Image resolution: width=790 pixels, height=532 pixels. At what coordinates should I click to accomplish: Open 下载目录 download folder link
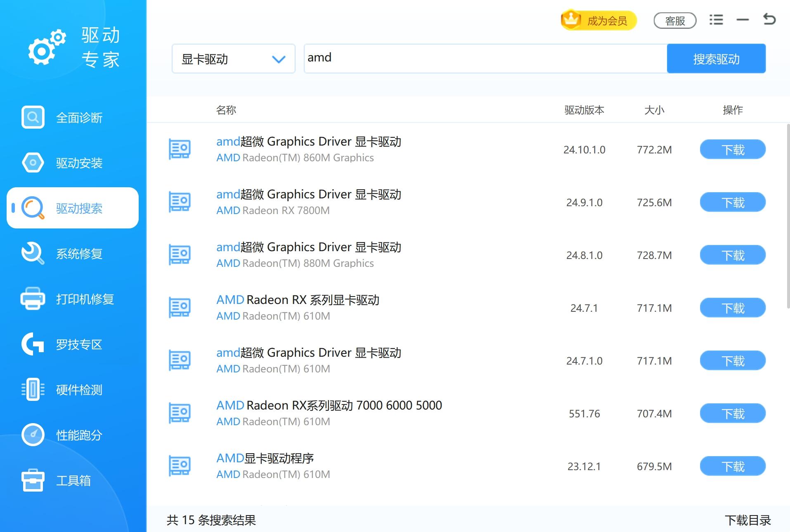[x=748, y=520]
